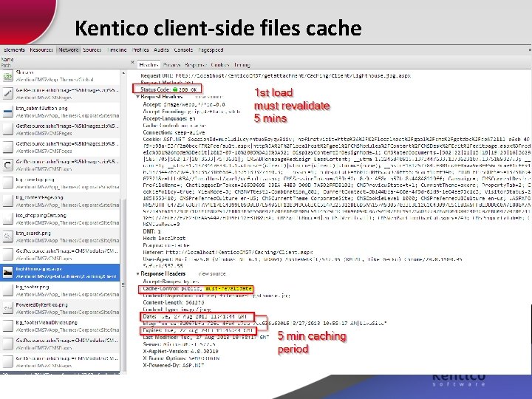Viewport: 532px width, 399px height.
Task: Click view source next to Request Headers
Action: (209, 97)
